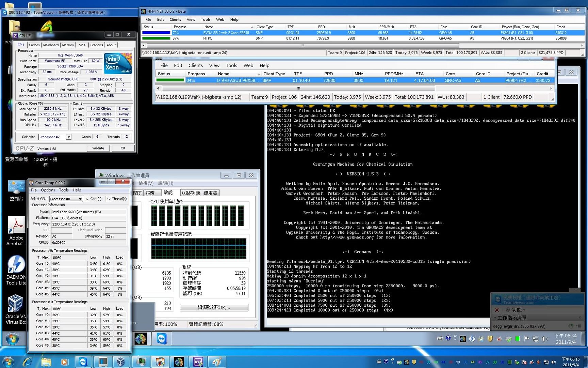Open the VirtualBox cube icon in taskbar
This screenshot has height=368, width=588.
121,362
